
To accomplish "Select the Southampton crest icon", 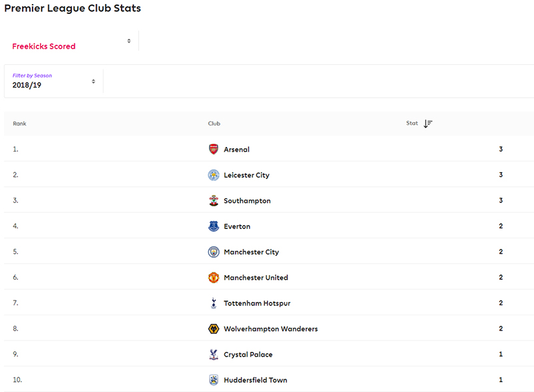I will [214, 200].
